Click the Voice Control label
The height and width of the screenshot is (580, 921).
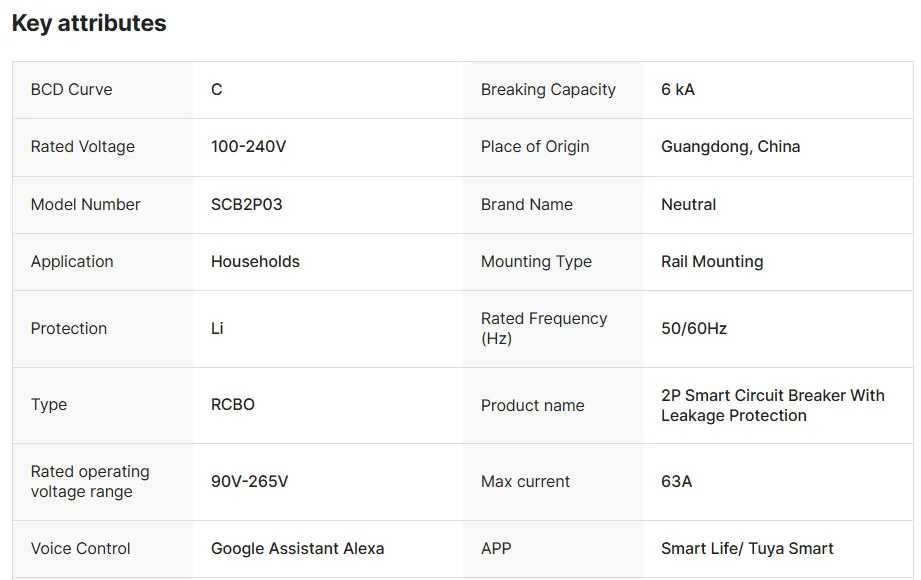(81, 549)
